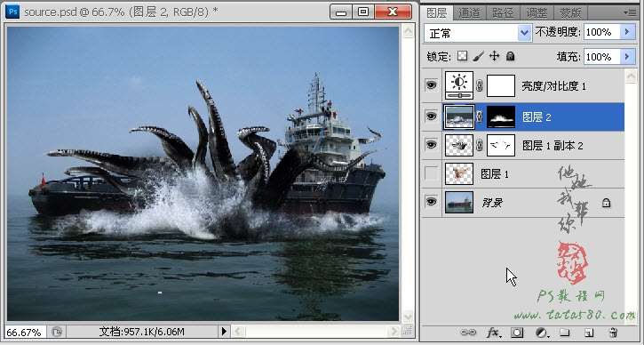Open the layer style fx menu
This screenshot has width=644, height=345.
(493, 333)
